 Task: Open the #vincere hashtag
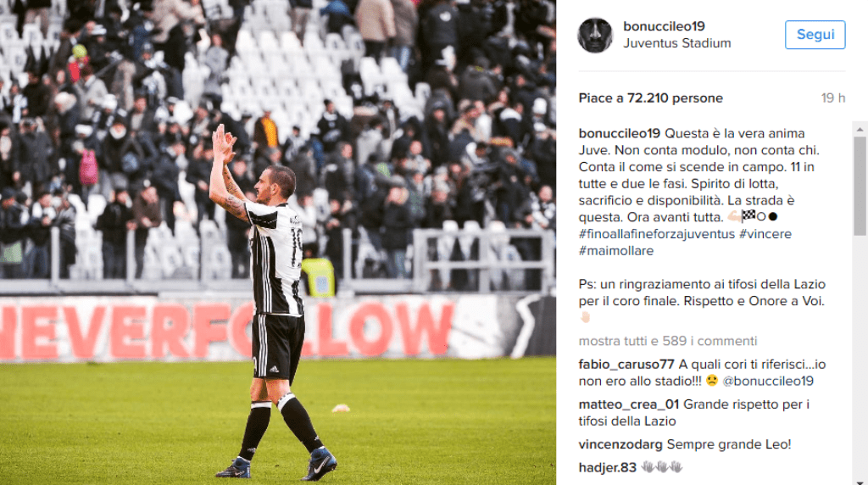765,234
